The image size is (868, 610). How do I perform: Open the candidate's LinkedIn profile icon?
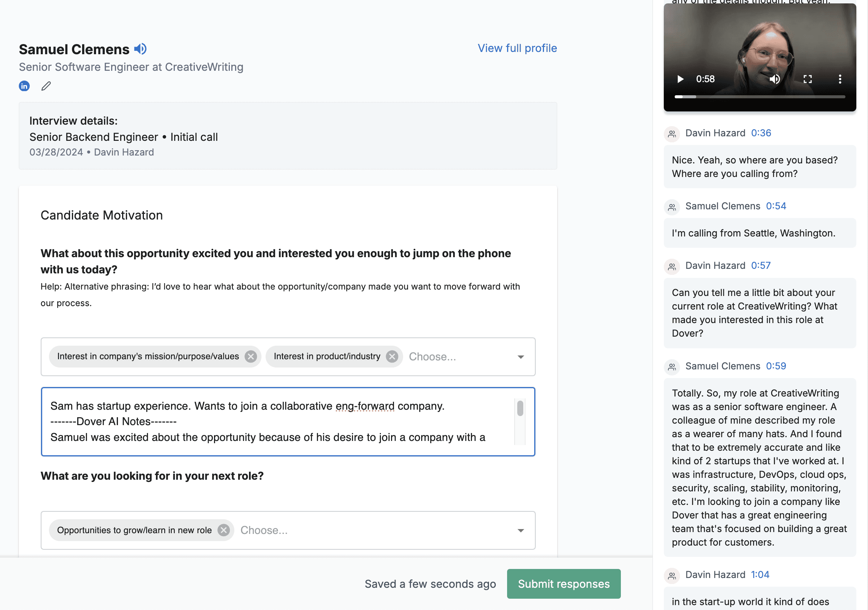(24, 86)
